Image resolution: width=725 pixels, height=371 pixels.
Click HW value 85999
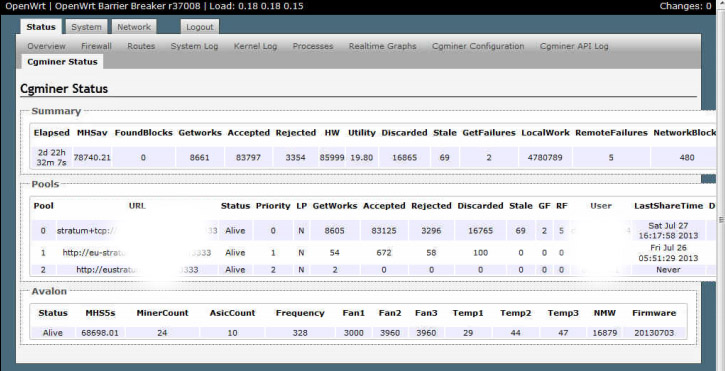(332, 157)
